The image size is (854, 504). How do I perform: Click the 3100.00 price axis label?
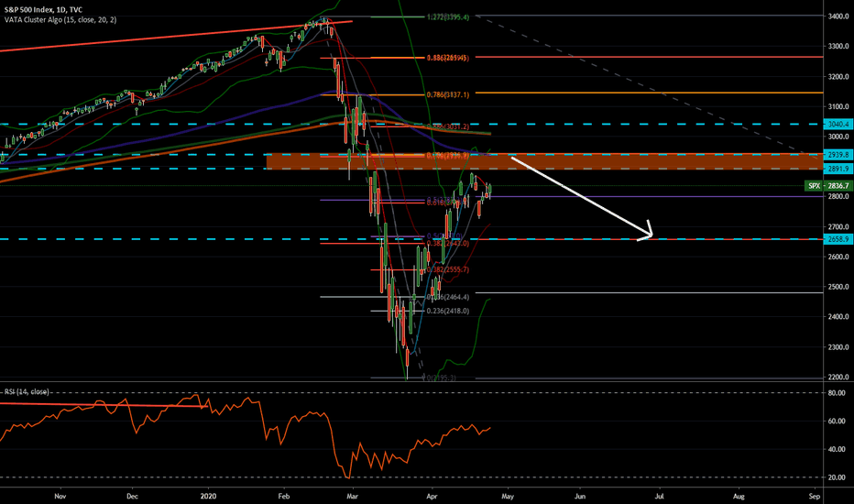point(838,106)
